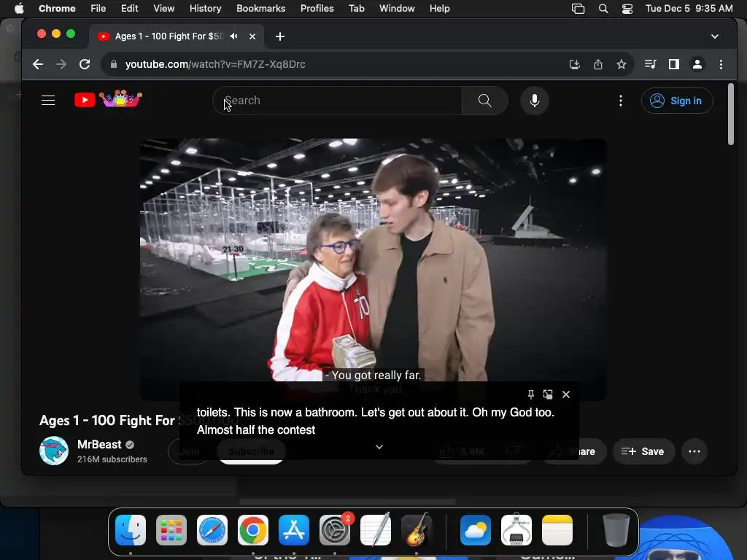Open the Apple menu
The width and height of the screenshot is (747, 560).
tap(19, 8)
